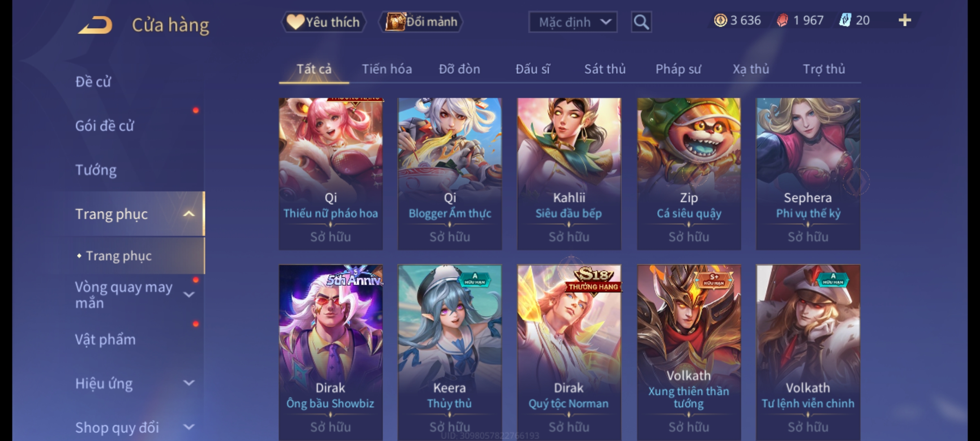The width and height of the screenshot is (980, 441).
Task: Expand Shop quy đổi sidebar section
Action: click(x=189, y=427)
